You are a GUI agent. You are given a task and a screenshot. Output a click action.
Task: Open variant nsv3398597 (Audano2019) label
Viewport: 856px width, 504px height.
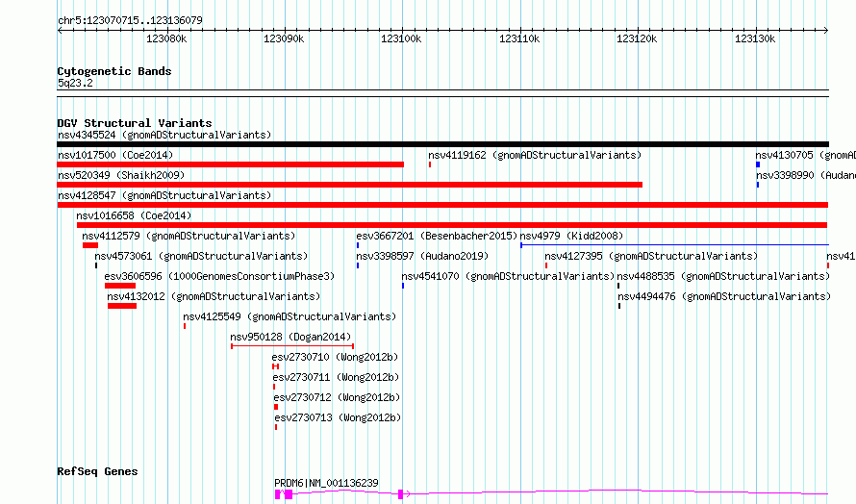point(422,256)
